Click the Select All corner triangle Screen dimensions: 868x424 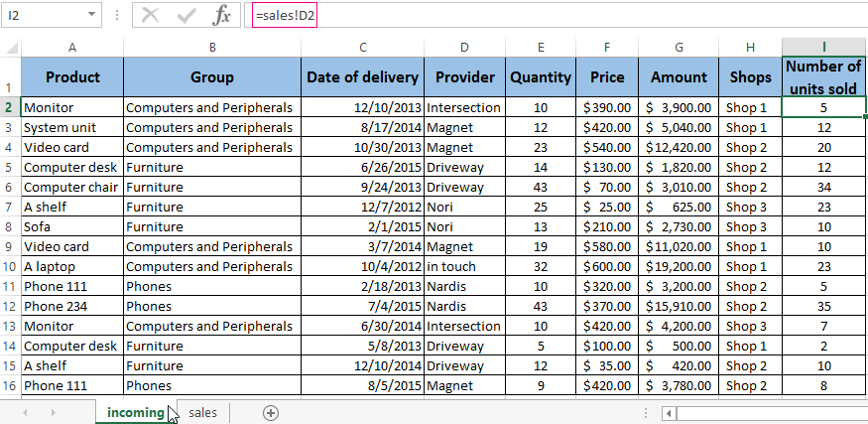coord(10,47)
